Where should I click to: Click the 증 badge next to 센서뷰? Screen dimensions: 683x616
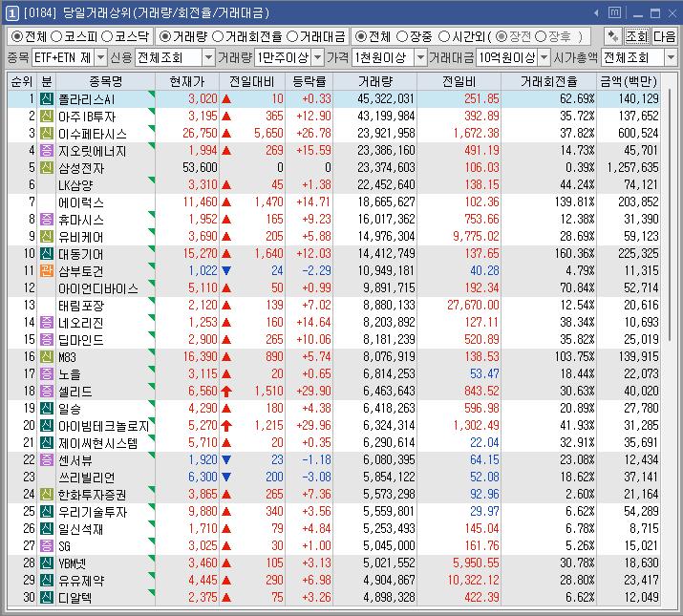tap(47, 459)
